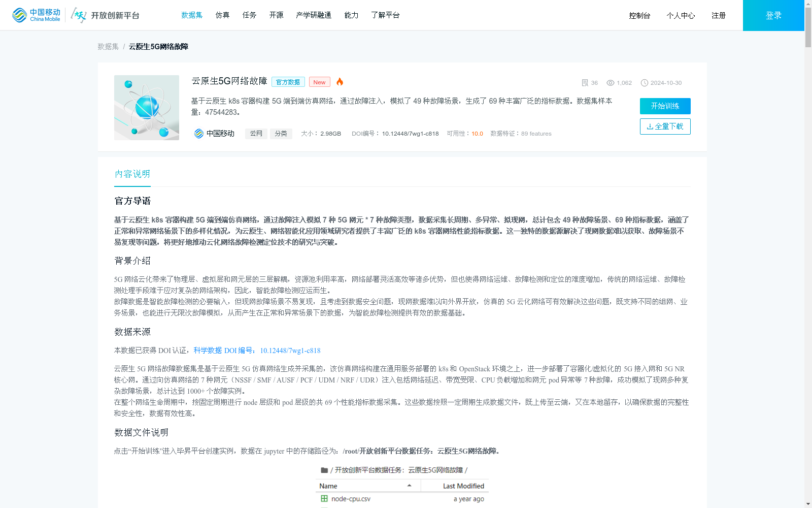812x508 pixels.
Task: Click the China Mobile logo
Action: tap(36, 15)
